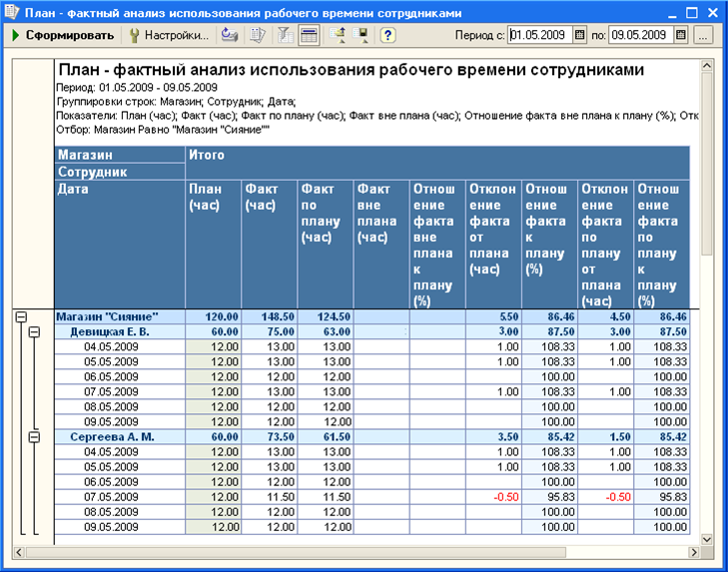The image size is (728, 572).
Task: Click the period selection ellipsis button
Action: point(703,35)
